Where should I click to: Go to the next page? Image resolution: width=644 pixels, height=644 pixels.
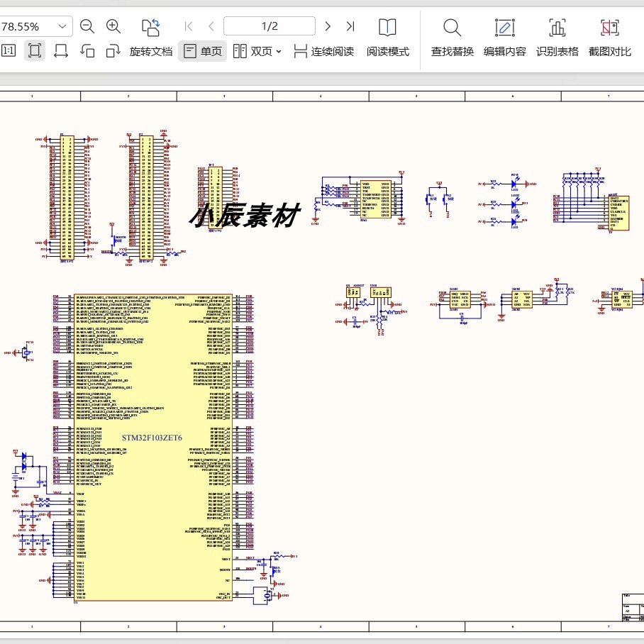[328, 27]
